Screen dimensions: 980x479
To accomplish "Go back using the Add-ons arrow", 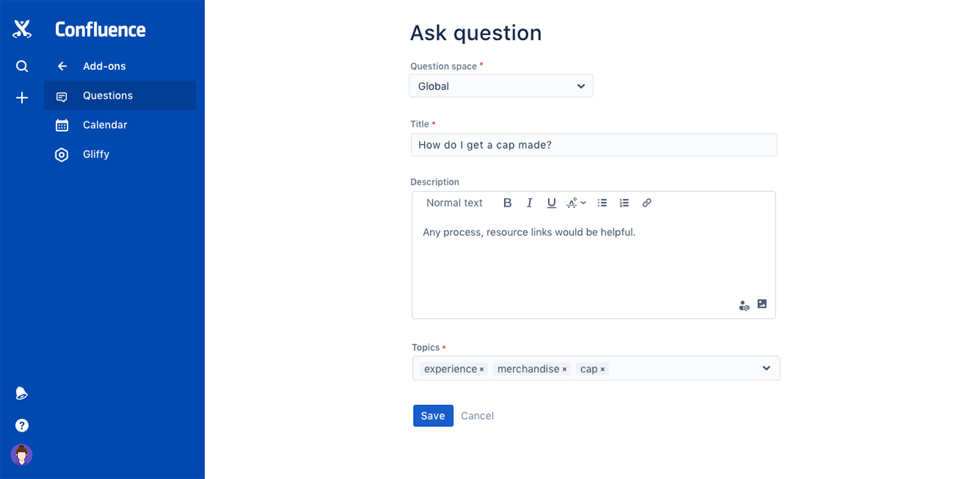I will [x=62, y=67].
